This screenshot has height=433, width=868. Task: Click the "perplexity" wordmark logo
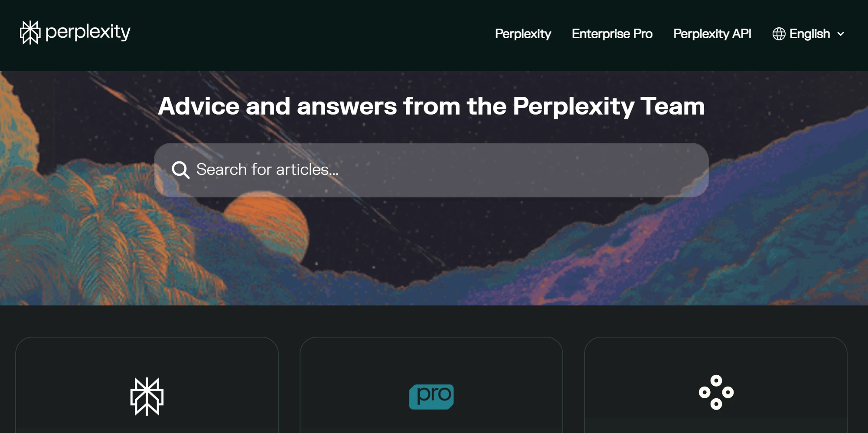coord(88,32)
